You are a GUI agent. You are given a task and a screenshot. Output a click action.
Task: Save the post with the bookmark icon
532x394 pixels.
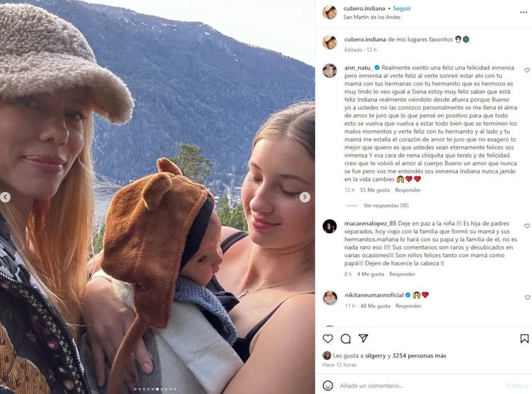(x=524, y=338)
